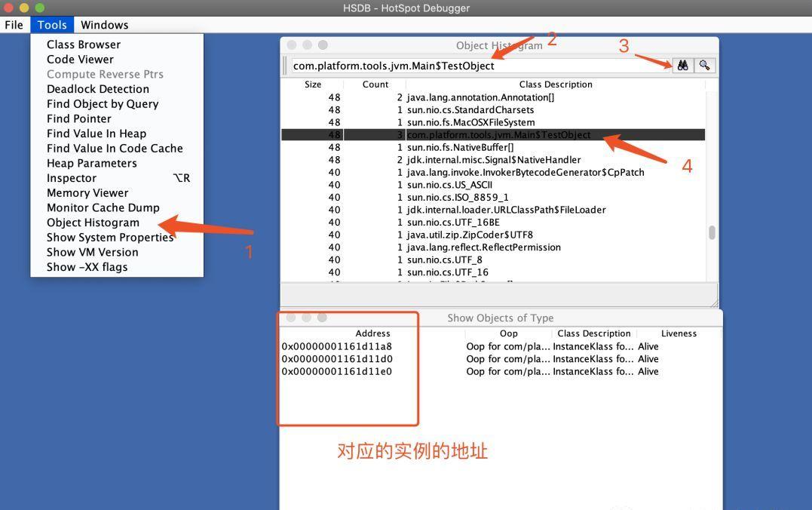Select the URLClassPath$FileLoader row
The image size is (812, 510).
coord(493,210)
